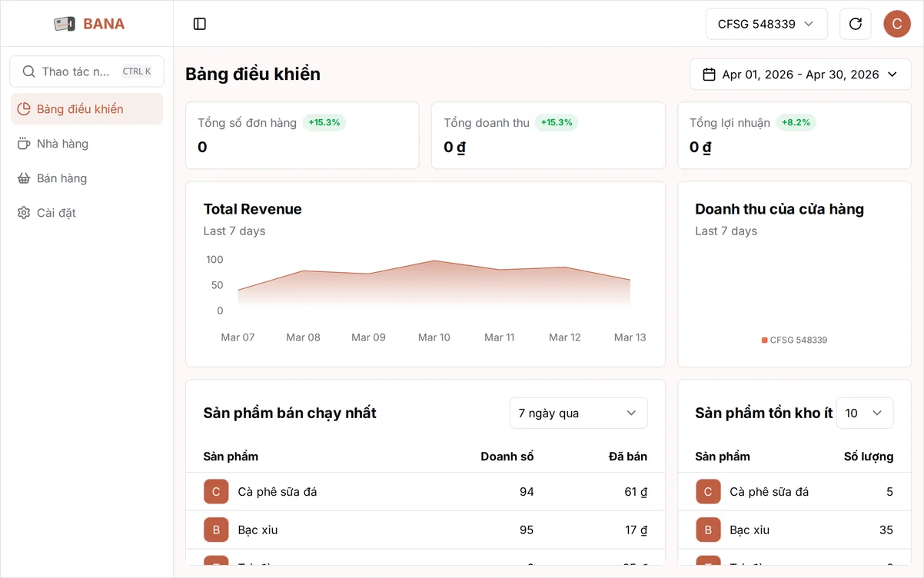This screenshot has width=924, height=578.
Task: Go to Bảng điều khiển menu item
Action: click(x=87, y=109)
